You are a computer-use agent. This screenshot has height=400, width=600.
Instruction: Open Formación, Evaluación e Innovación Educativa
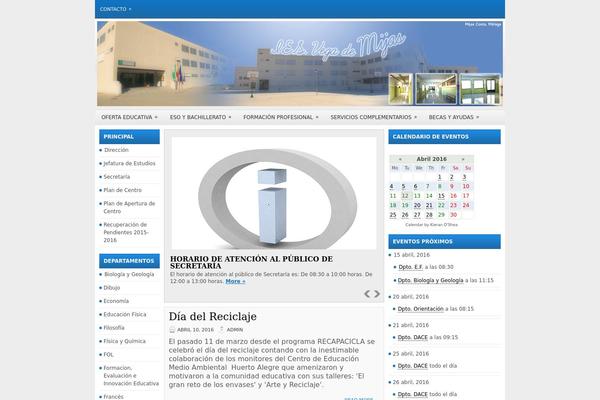click(131, 376)
